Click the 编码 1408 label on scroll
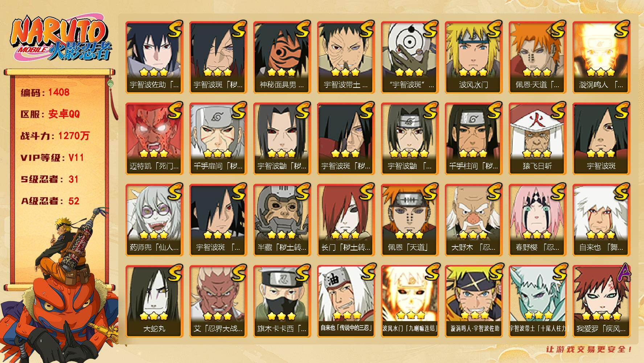 (x=45, y=92)
